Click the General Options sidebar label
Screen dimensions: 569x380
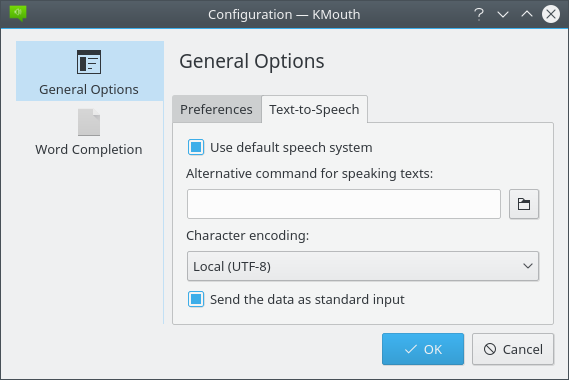pyautogui.click(x=89, y=90)
